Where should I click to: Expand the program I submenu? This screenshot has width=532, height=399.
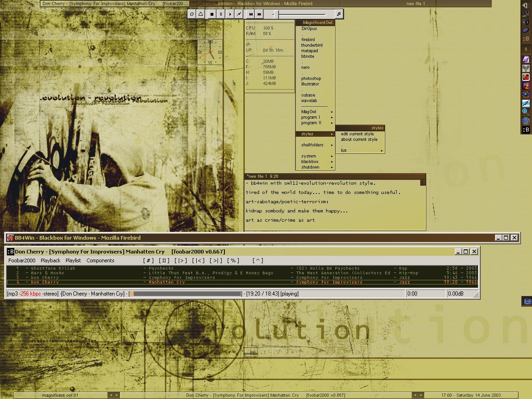(315, 117)
